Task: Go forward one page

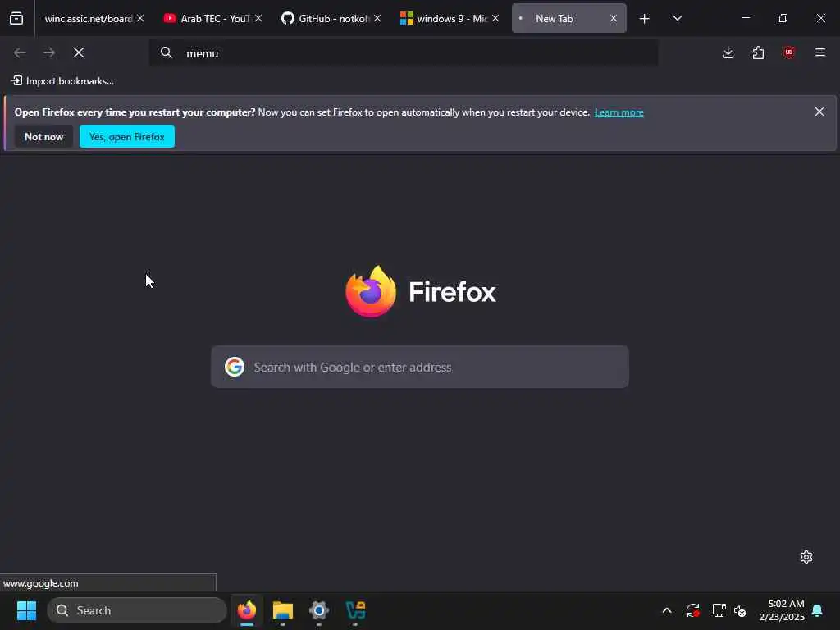Action: pyautogui.click(x=49, y=52)
